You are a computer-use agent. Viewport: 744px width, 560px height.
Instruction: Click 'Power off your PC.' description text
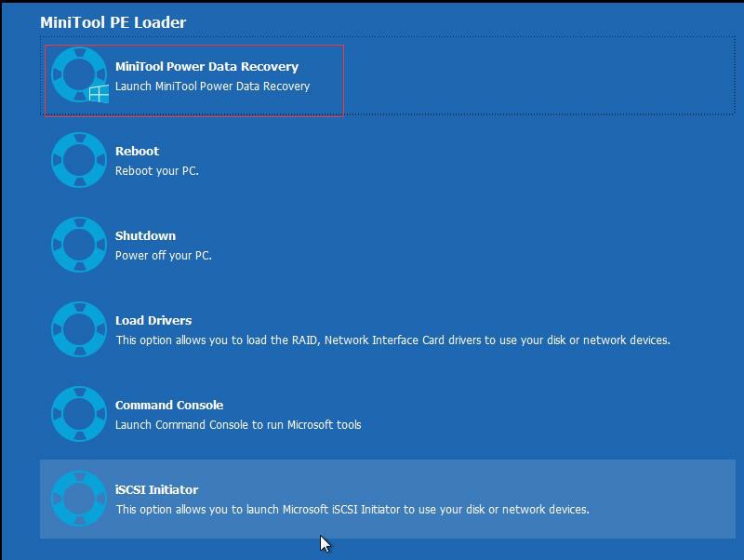(x=164, y=255)
